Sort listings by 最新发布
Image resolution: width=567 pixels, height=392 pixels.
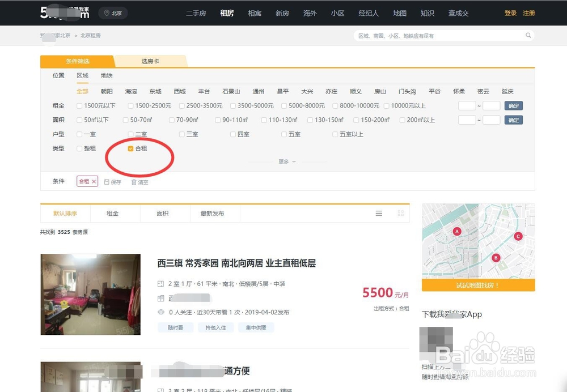click(212, 213)
